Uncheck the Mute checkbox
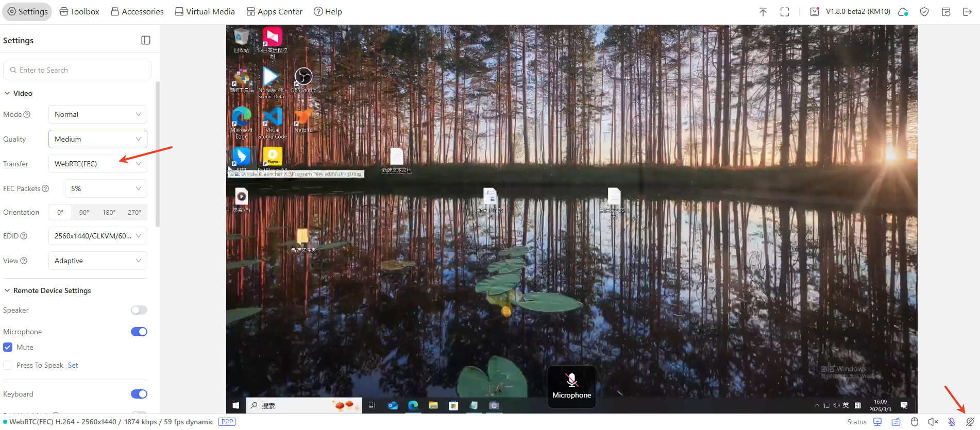 [x=8, y=347]
